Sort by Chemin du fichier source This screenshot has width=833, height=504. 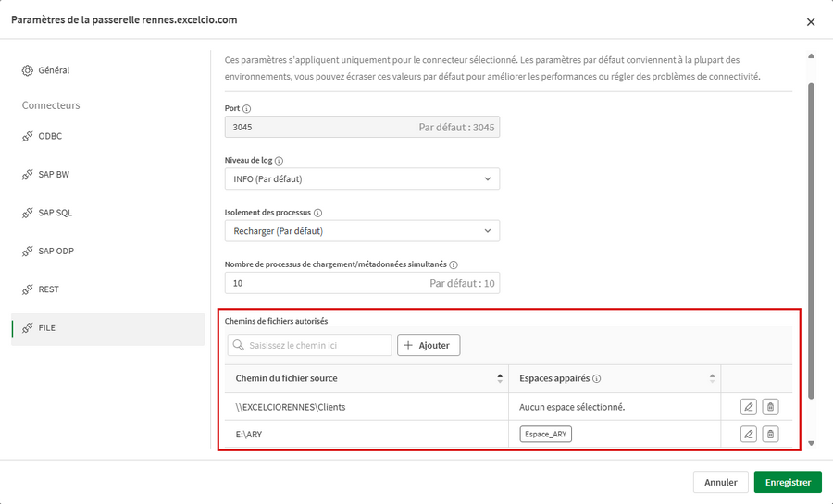click(500, 378)
